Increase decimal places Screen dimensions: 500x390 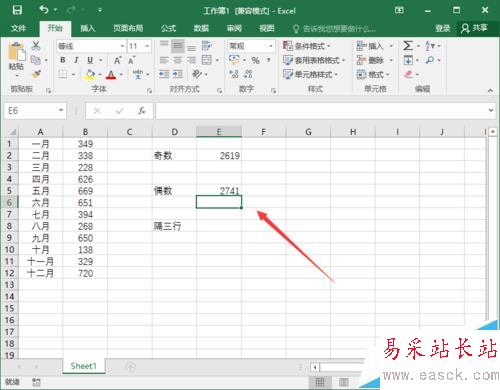234,74
